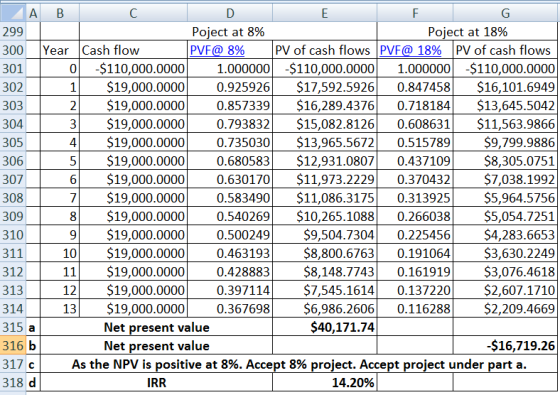Click the 'Poject at 18%' merged cell
Image resolution: width=560 pixels, height=395 pixels.
point(468,32)
